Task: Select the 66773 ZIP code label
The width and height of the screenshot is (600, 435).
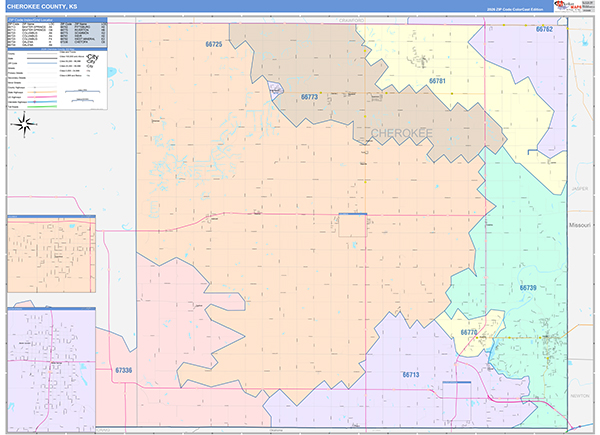Action: tap(309, 97)
